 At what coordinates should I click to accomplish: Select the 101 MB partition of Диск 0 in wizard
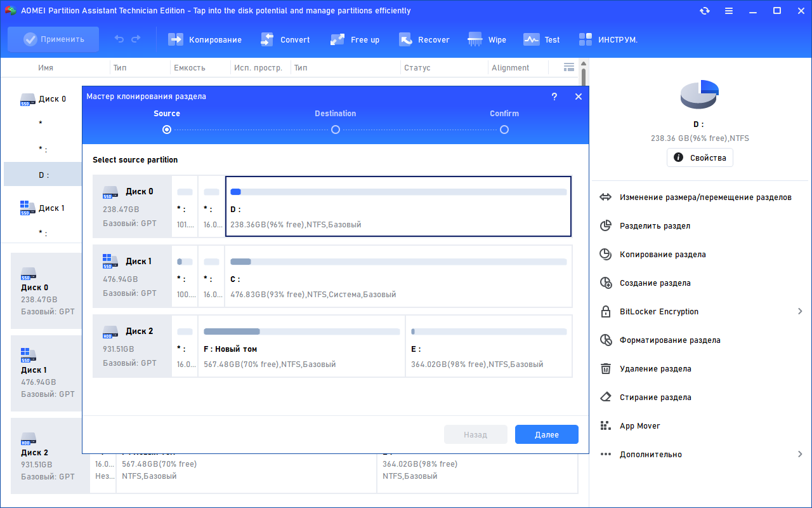click(185, 206)
